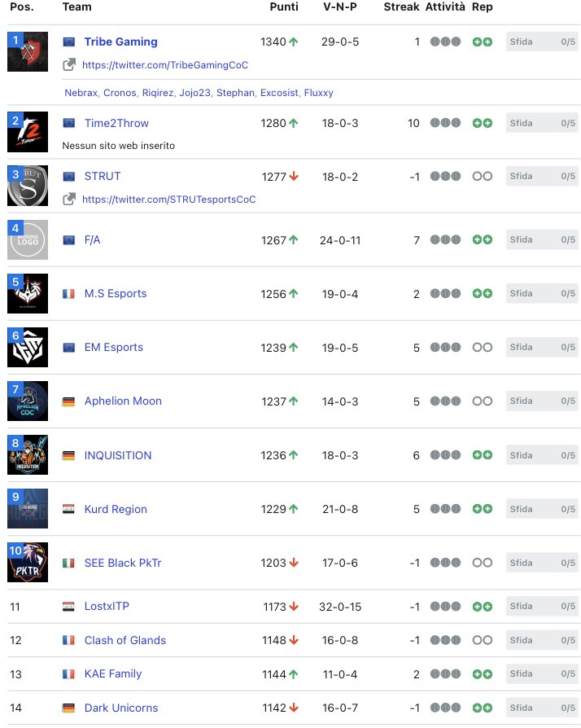Screen dimensions: 581x728
Task: Click empty Rep circles in EM Esports row
Action: [483, 347]
